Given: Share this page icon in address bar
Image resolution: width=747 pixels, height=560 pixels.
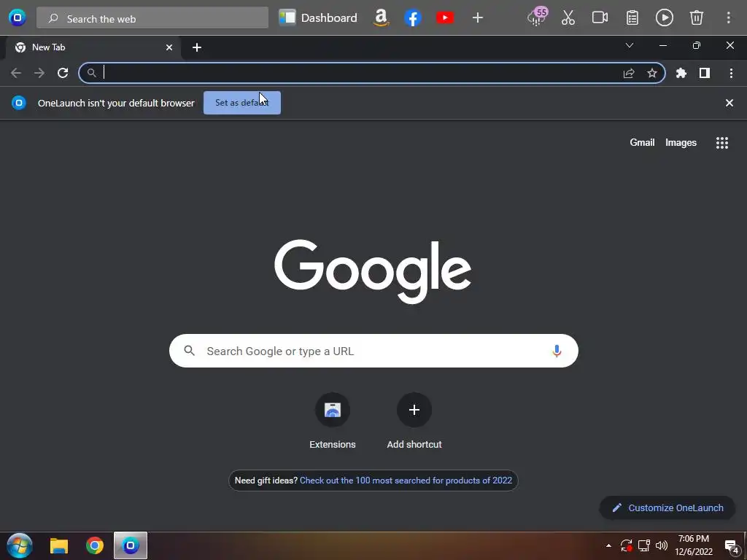Looking at the screenshot, I should 629,73.
